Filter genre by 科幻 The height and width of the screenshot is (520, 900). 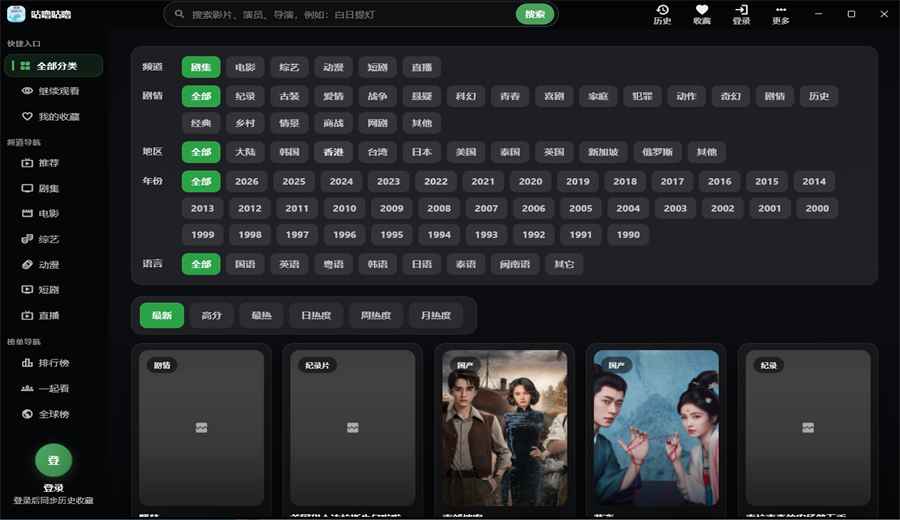(466, 96)
